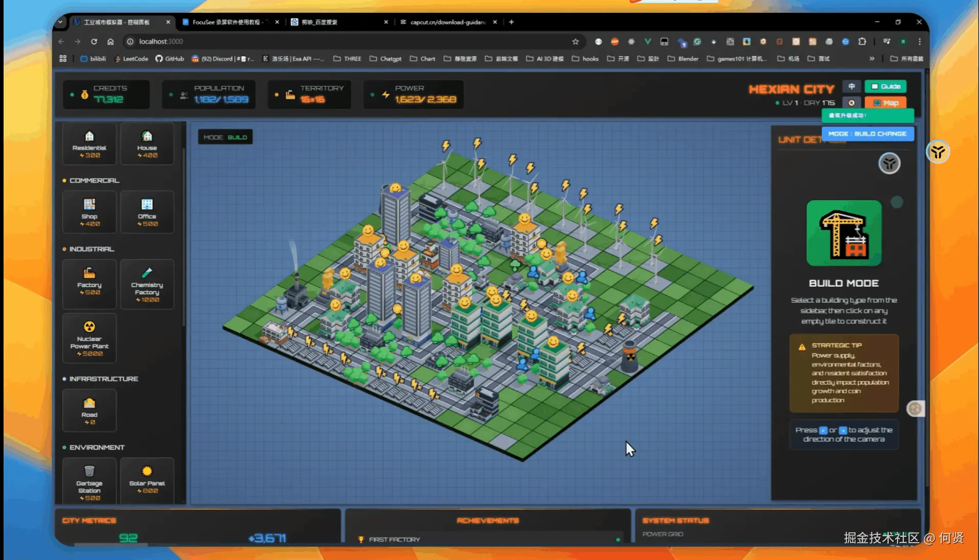This screenshot has width=979, height=560.
Task: Open the browser extensions puzzle menu
Action: pyautogui.click(x=862, y=41)
